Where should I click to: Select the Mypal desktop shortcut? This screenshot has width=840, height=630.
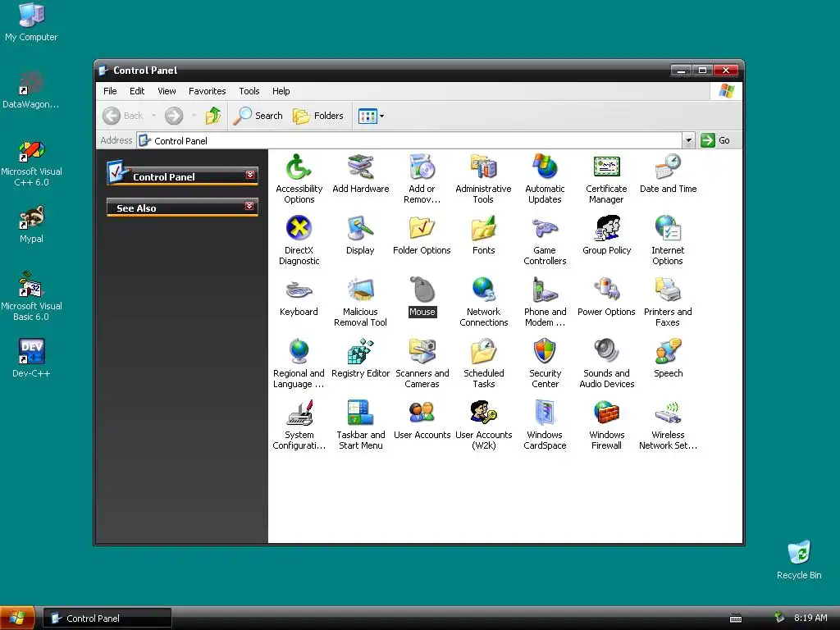(x=31, y=224)
